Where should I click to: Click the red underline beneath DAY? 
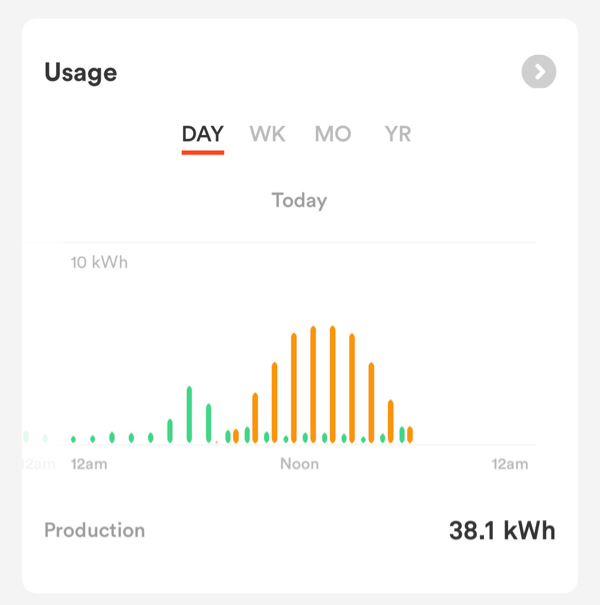202,153
